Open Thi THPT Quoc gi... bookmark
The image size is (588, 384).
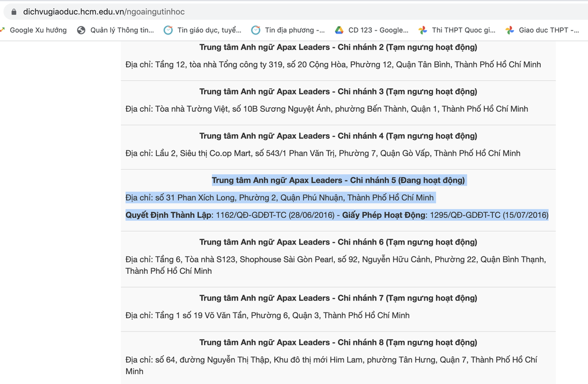click(x=457, y=30)
